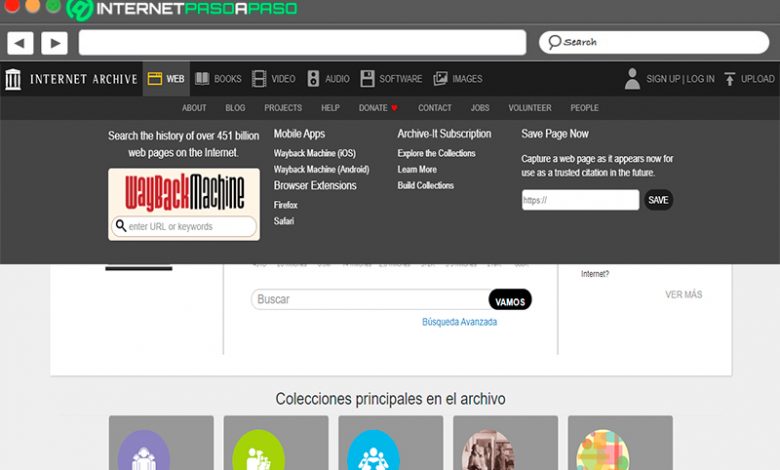This screenshot has height=470, width=780.
Task: Click the Donate red heart icon
Action: (x=394, y=108)
